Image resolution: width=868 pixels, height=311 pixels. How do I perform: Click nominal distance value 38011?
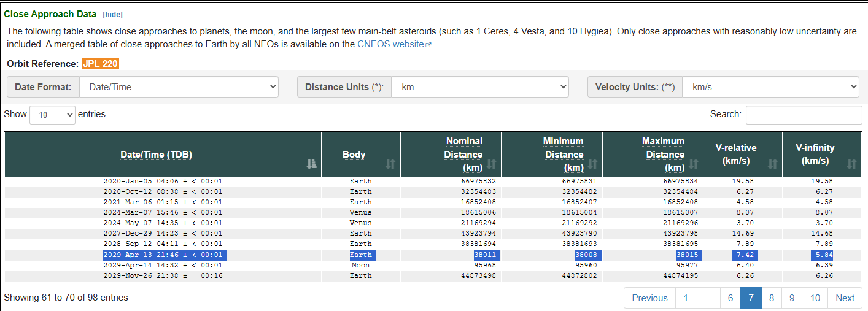[x=484, y=255]
